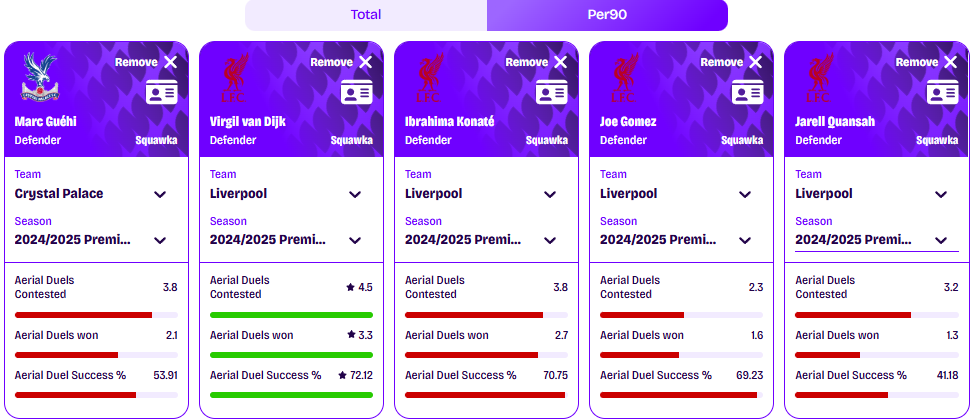973x420 pixels.
Task: Switch stats view to Total
Action: [365, 15]
